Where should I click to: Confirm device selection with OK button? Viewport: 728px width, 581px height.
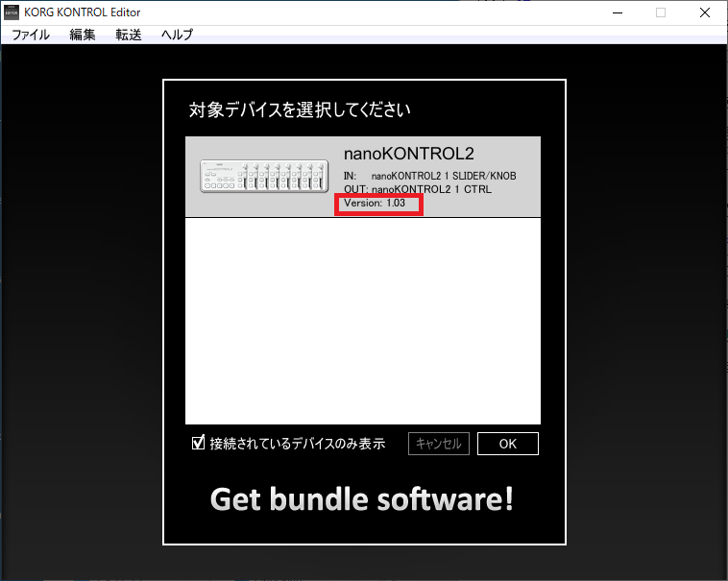tap(508, 444)
